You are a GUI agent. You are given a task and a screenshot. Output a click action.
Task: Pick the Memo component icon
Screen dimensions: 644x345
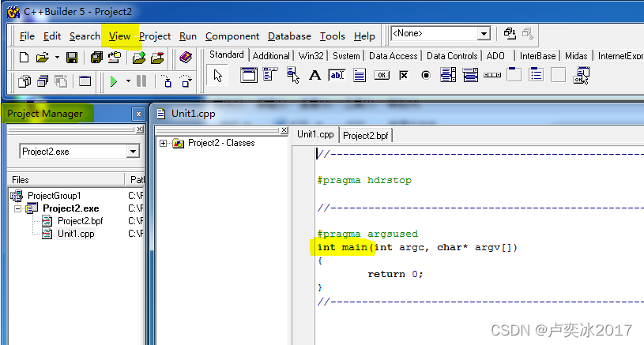360,76
